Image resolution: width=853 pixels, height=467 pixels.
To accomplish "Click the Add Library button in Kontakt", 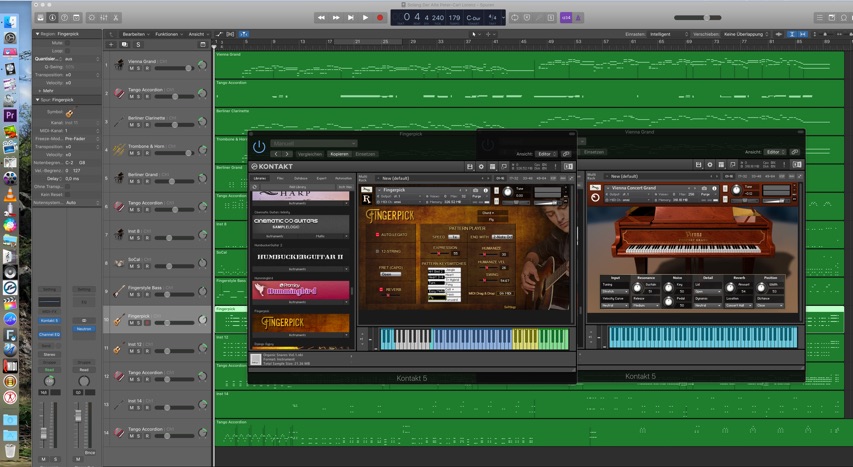I will tap(297, 187).
